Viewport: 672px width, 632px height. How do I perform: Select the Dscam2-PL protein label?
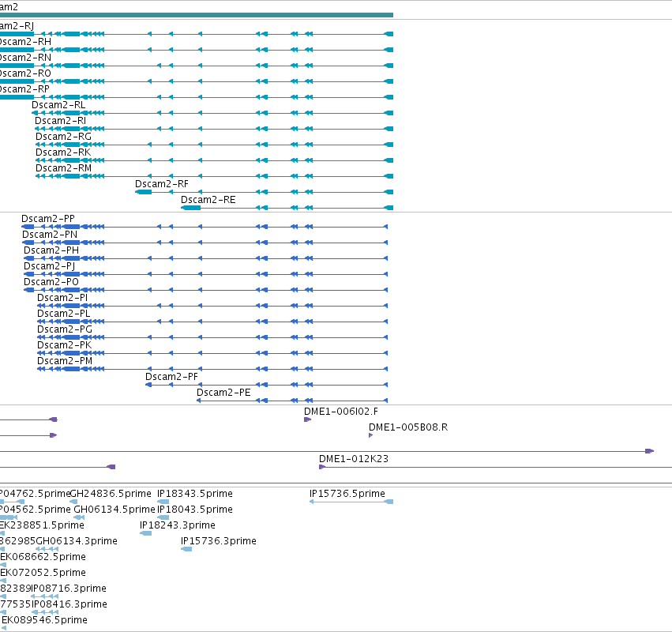click(63, 314)
